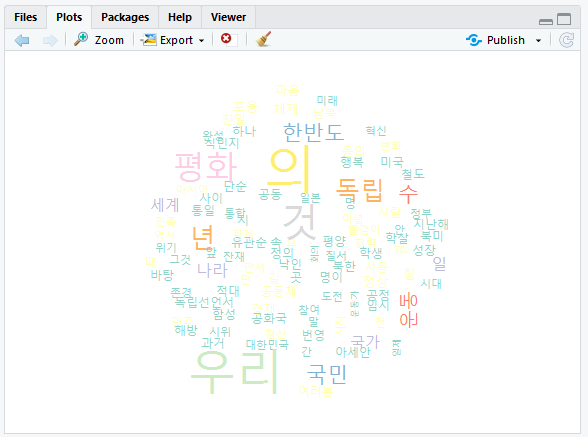Screen dimensions: 588x437
Task: Click the purple word 세계 in the word cloud
Action: pyautogui.click(x=165, y=205)
